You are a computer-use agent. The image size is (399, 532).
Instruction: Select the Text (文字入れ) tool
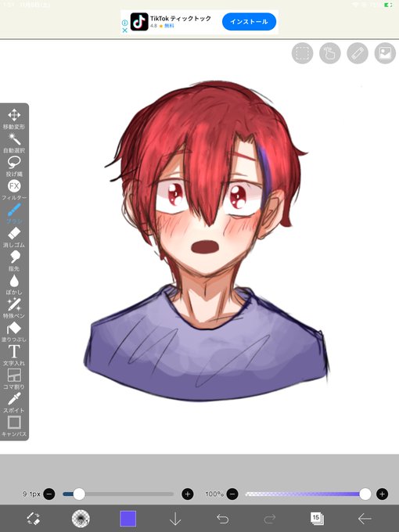pos(14,355)
